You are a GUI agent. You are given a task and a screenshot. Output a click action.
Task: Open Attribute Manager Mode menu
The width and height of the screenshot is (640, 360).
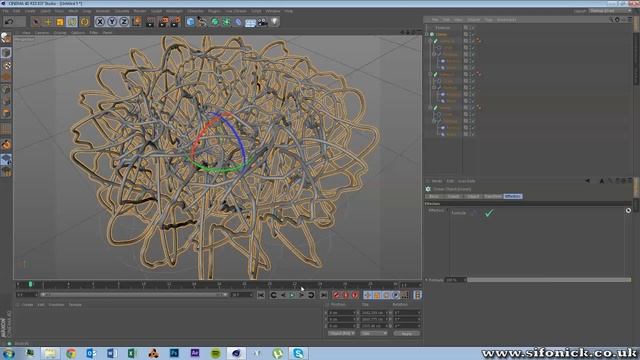coord(437,181)
